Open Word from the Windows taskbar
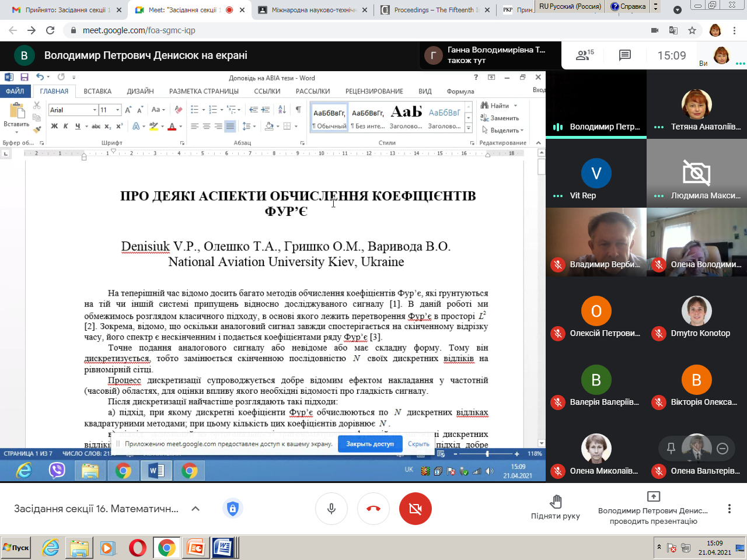 click(224, 548)
